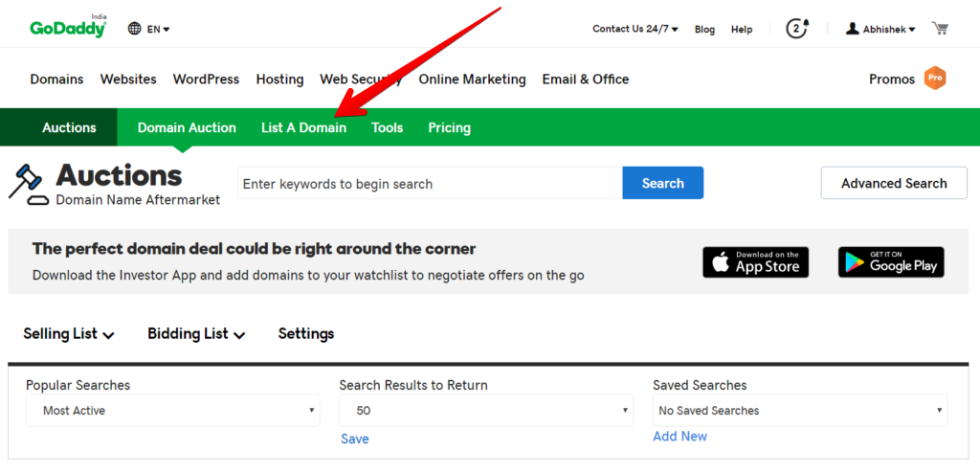Select the List A Domain tab

[303, 127]
